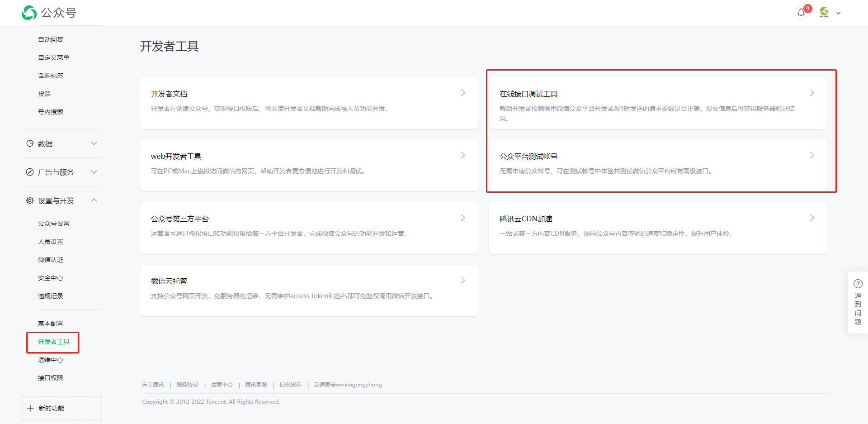Click the 广告与服务 compass icon
This screenshot has width=868, height=424.
pyautogui.click(x=30, y=172)
